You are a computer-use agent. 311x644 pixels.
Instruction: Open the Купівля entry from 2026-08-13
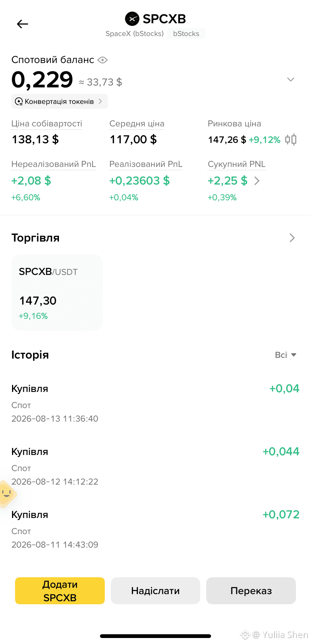[x=155, y=403]
